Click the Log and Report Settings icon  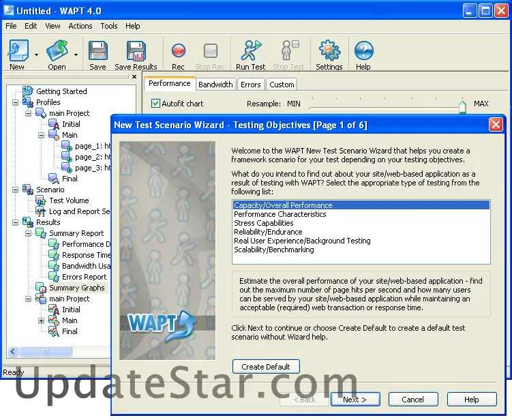[x=40, y=211]
